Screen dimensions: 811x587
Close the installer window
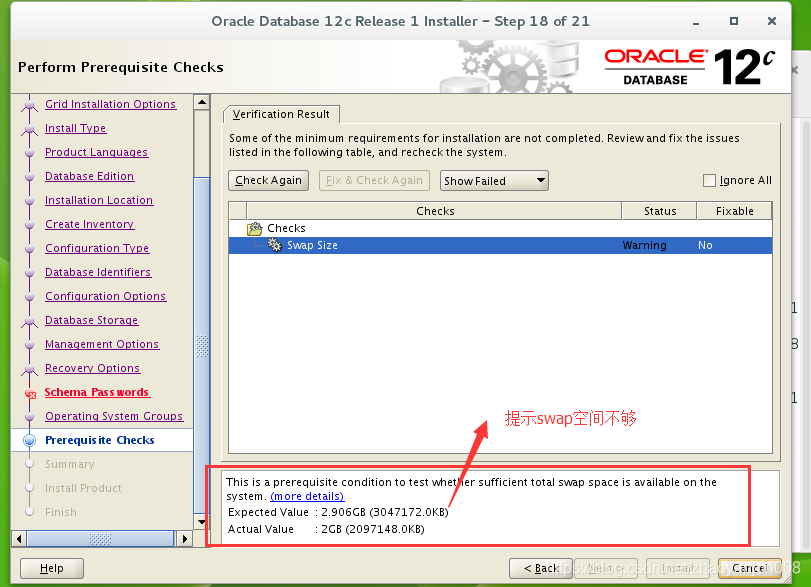click(x=772, y=21)
